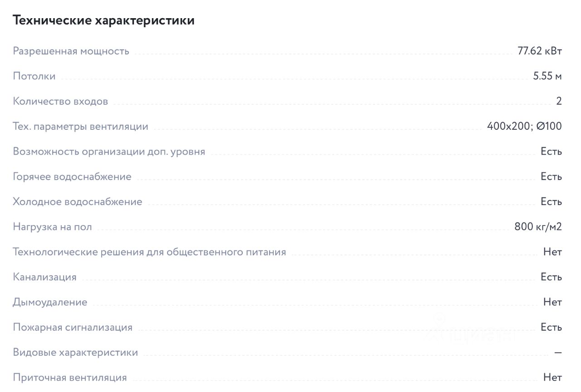Click the 400x200; Ø100 ventilation value
This screenshot has height=392, width=581.
[524, 126]
